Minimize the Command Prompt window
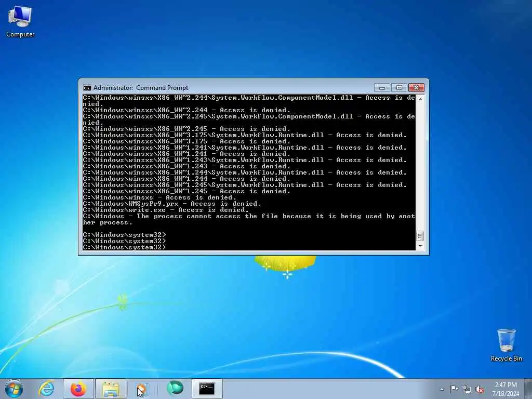The width and height of the screenshot is (532, 399). [x=382, y=88]
